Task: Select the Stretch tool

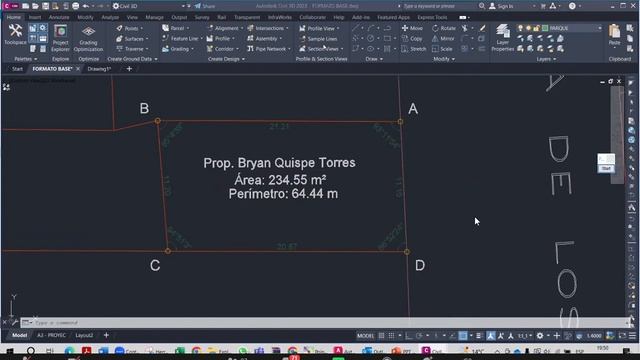Action: (413, 49)
